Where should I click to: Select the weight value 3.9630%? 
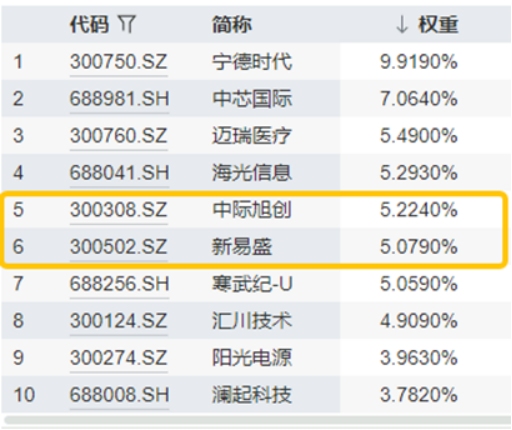(419, 358)
